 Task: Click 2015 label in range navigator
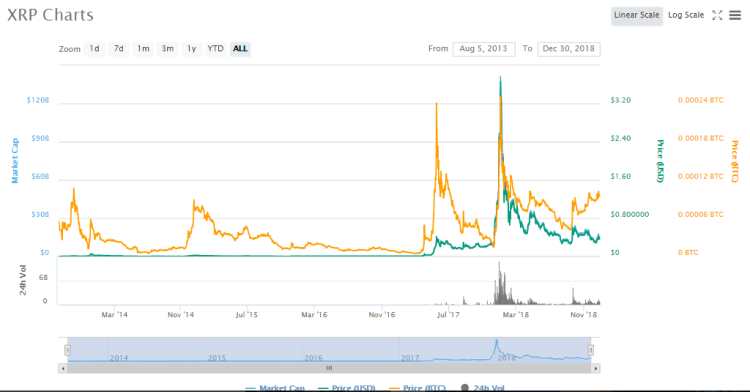click(x=217, y=358)
